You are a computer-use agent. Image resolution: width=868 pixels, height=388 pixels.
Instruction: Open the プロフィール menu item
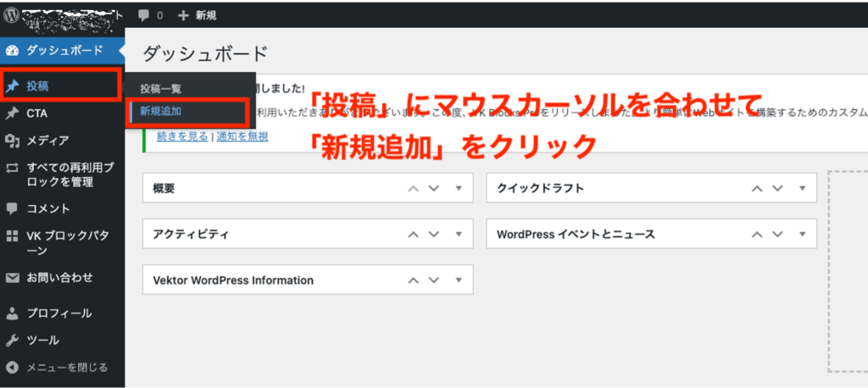63,313
